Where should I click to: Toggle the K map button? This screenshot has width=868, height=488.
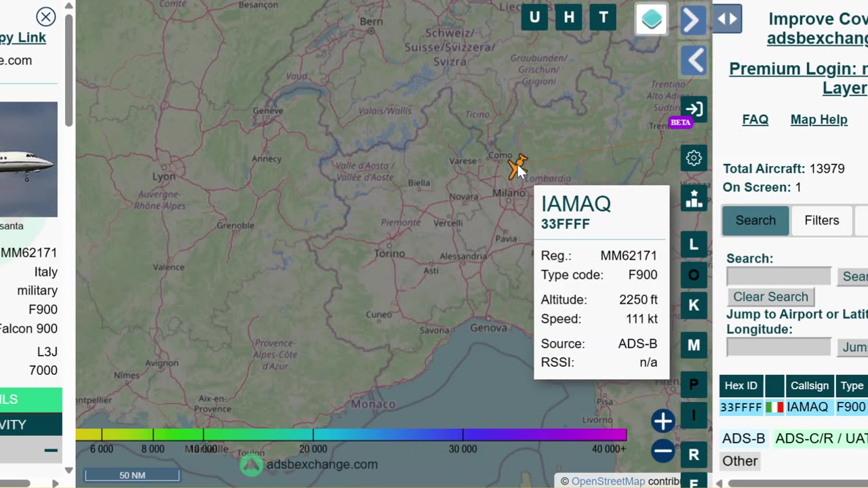tap(694, 305)
